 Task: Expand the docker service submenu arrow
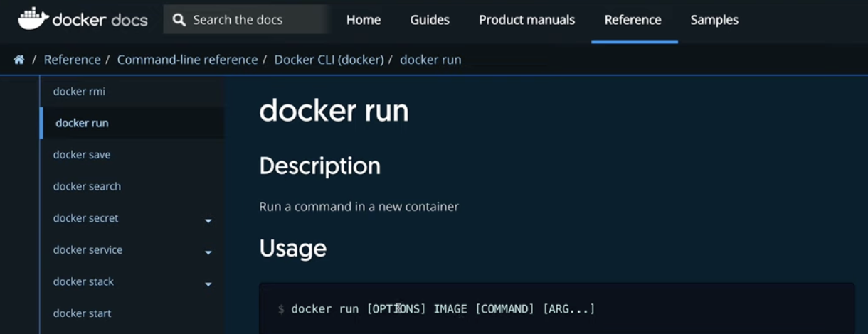208,252
